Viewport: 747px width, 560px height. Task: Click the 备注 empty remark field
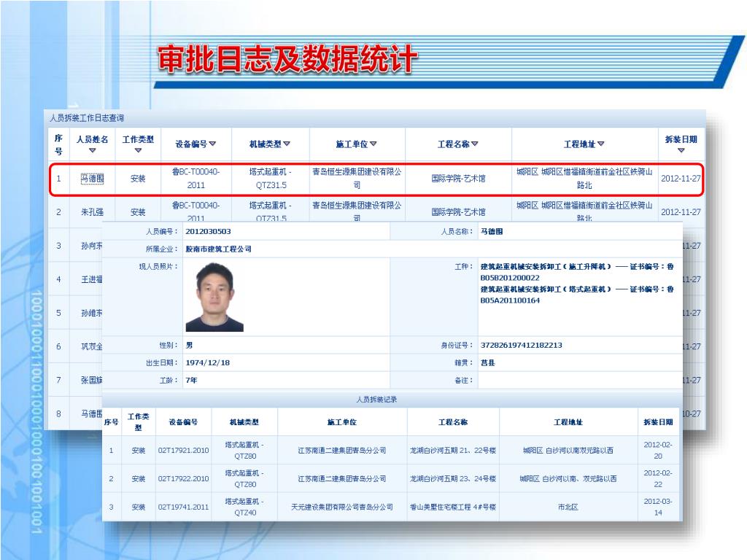click(580, 381)
